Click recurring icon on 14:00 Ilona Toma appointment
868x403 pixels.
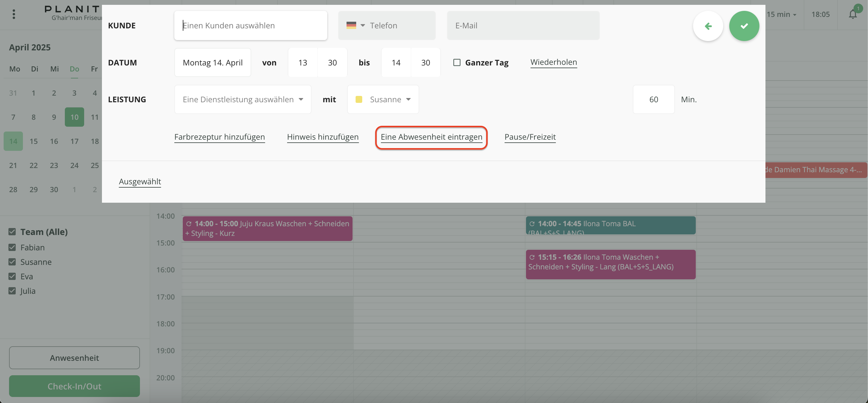tap(532, 224)
